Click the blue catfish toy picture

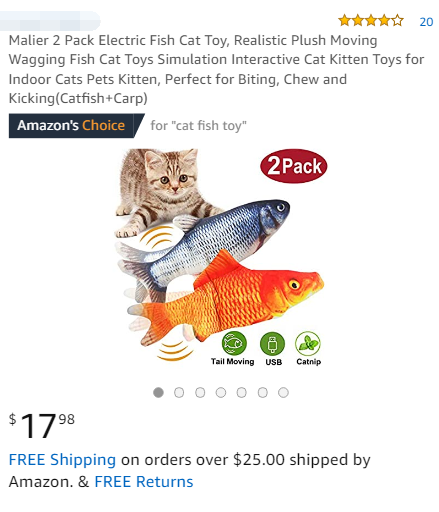pos(203,243)
